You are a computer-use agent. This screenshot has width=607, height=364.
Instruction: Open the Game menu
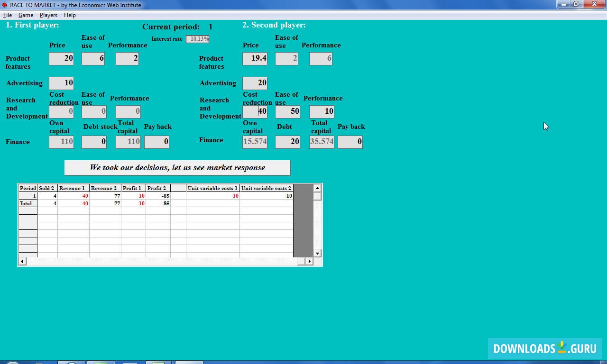click(26, 15)
